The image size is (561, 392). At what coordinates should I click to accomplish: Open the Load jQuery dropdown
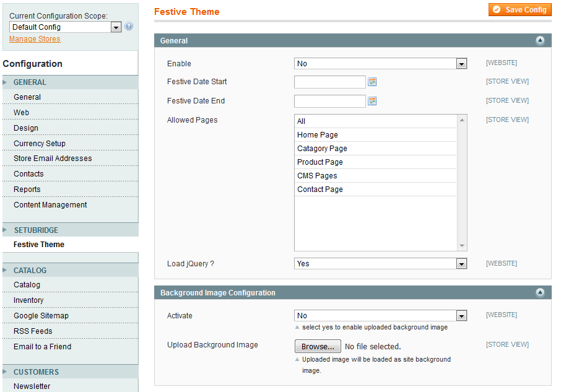(x=380, y=264)
